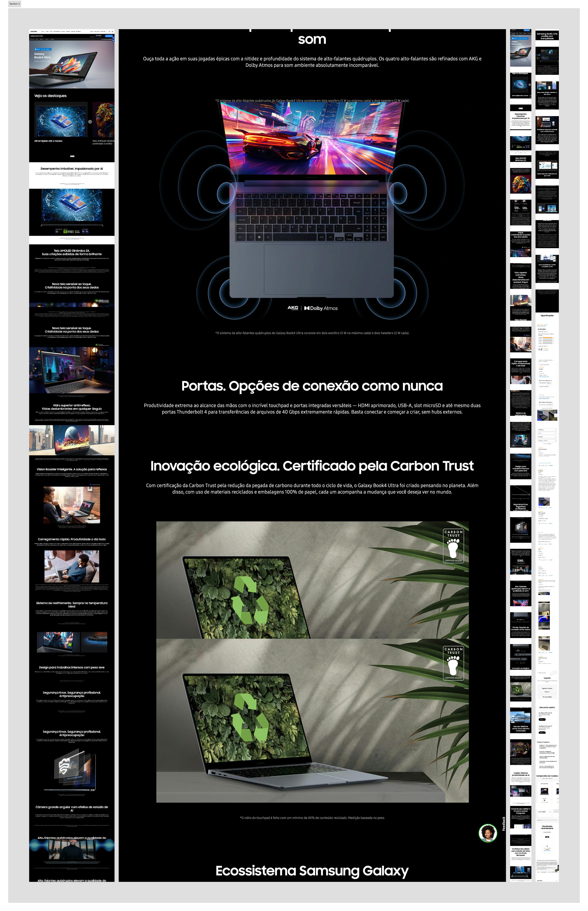
Task: Open the shopping cart icon in left frame
Action: [112, 31]
